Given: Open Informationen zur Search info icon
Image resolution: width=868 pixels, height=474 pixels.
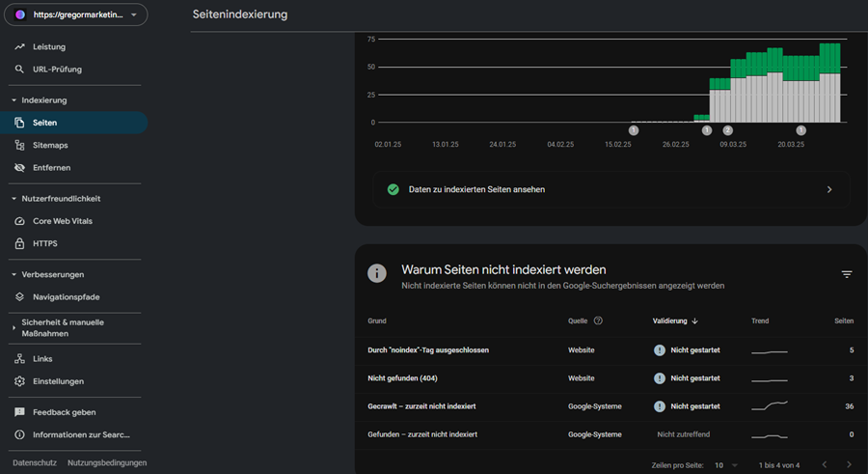Looking at the screenshot, I should click(19, 434).
